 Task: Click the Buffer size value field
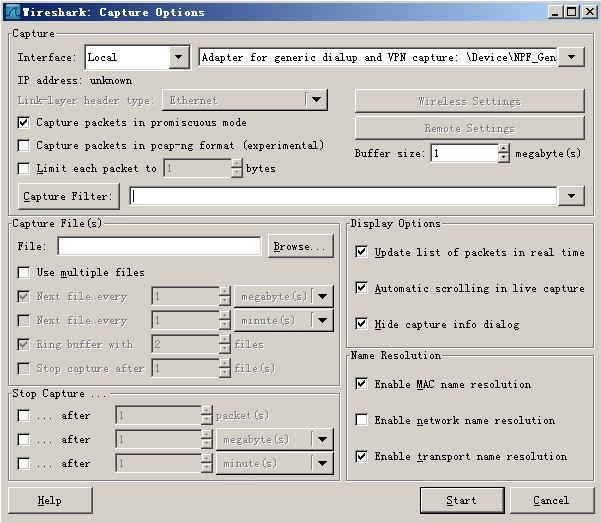[x=465, y=153]
